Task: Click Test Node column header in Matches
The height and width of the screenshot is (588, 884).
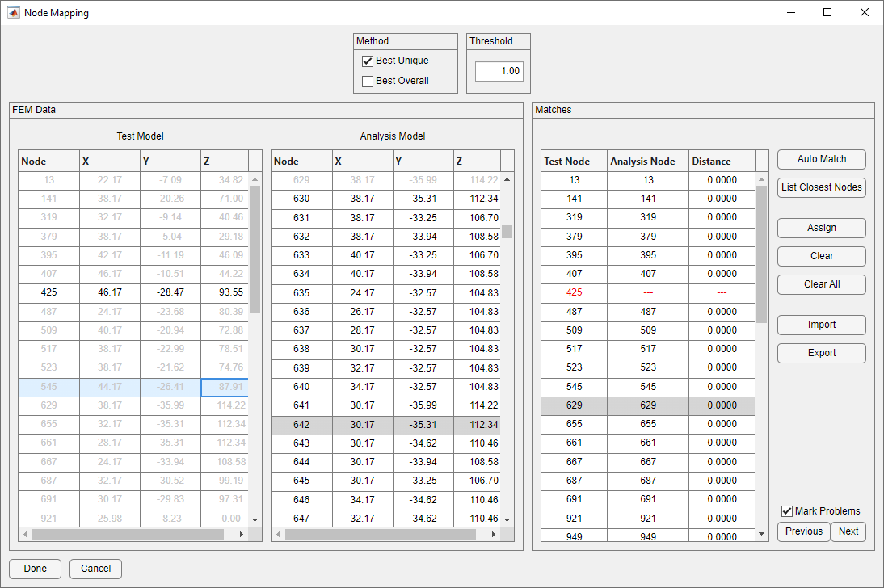Action: tap(574, 162)
